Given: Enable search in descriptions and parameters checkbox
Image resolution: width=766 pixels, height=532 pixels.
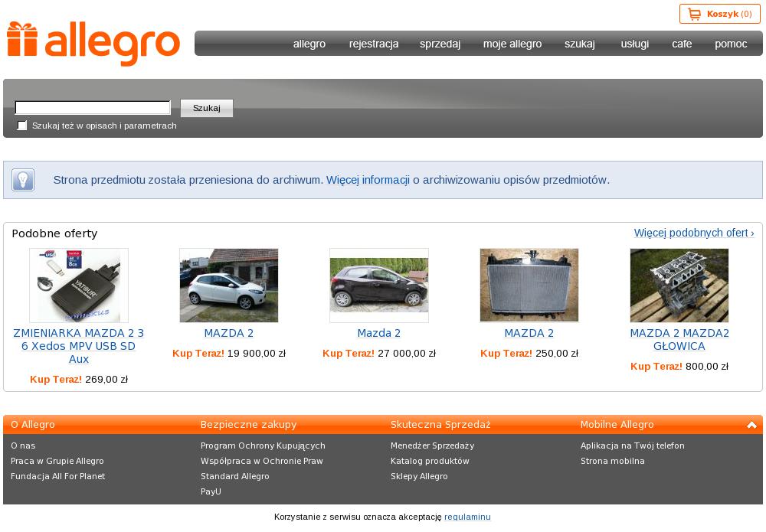Looking at the screenshot, I should point(22,126).
